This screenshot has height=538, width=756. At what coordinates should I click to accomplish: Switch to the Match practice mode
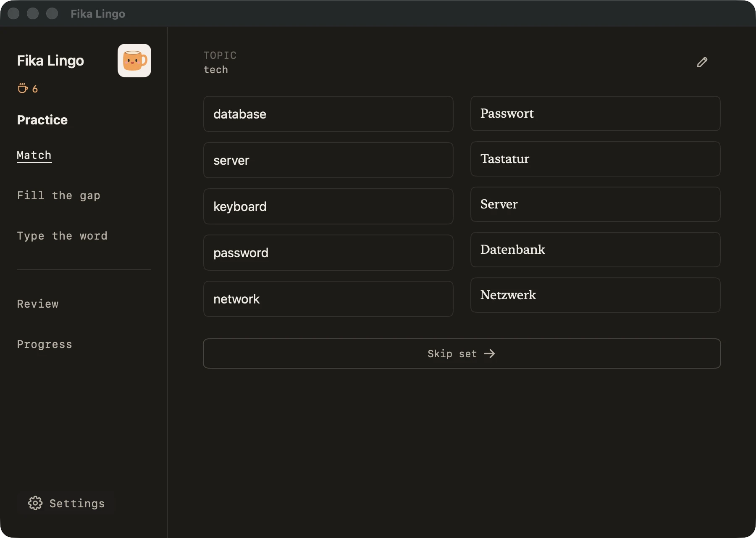(34, 156)
